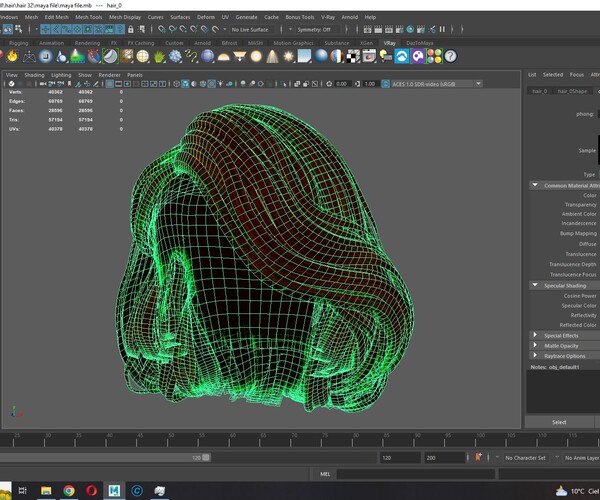Toggle the viewport grid button
This screenshot has height=500, width=600.
click(x=109, y=84)
